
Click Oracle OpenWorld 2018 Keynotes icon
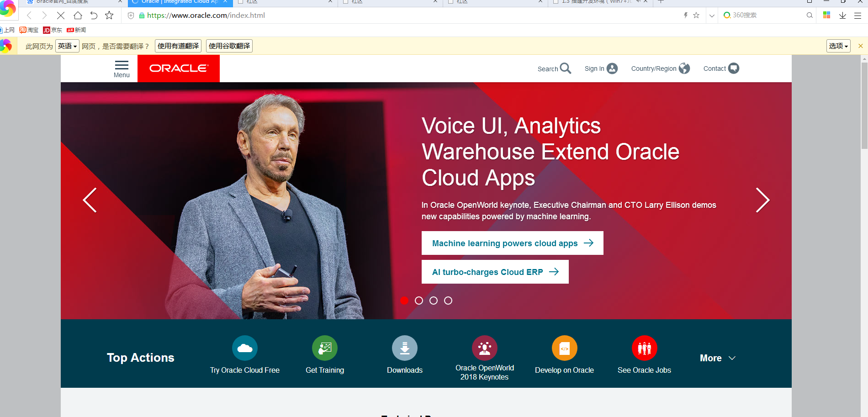(485, 348)
